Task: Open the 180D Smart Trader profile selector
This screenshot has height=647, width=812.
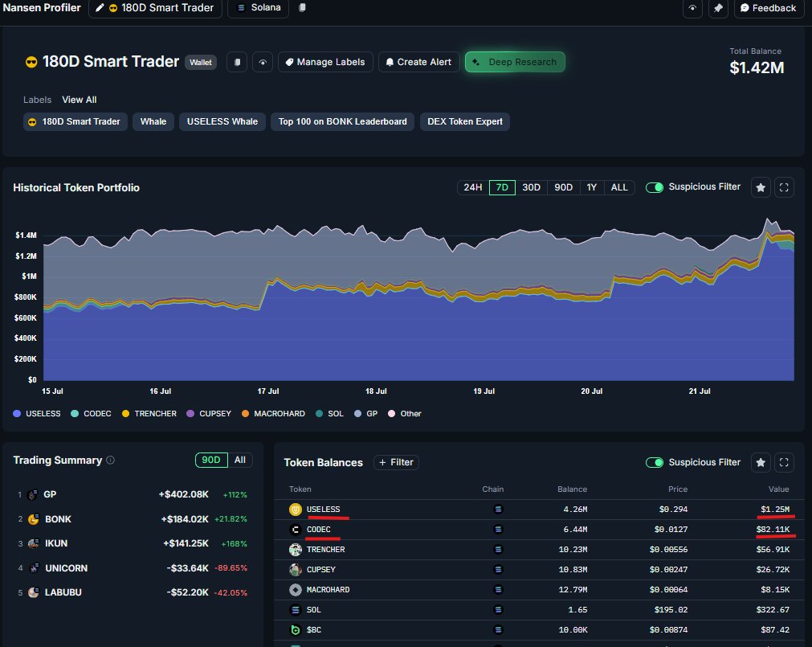Action: point(155,8)
